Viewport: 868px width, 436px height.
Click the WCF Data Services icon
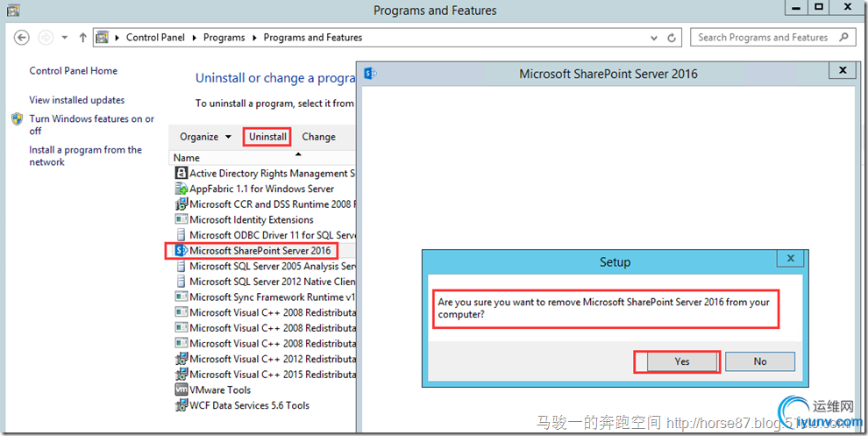[x=181, y=406]
